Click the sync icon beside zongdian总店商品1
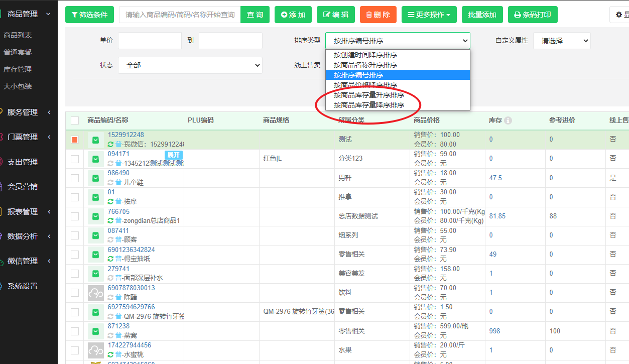629x364 pixels. click(x=110, y=220)
